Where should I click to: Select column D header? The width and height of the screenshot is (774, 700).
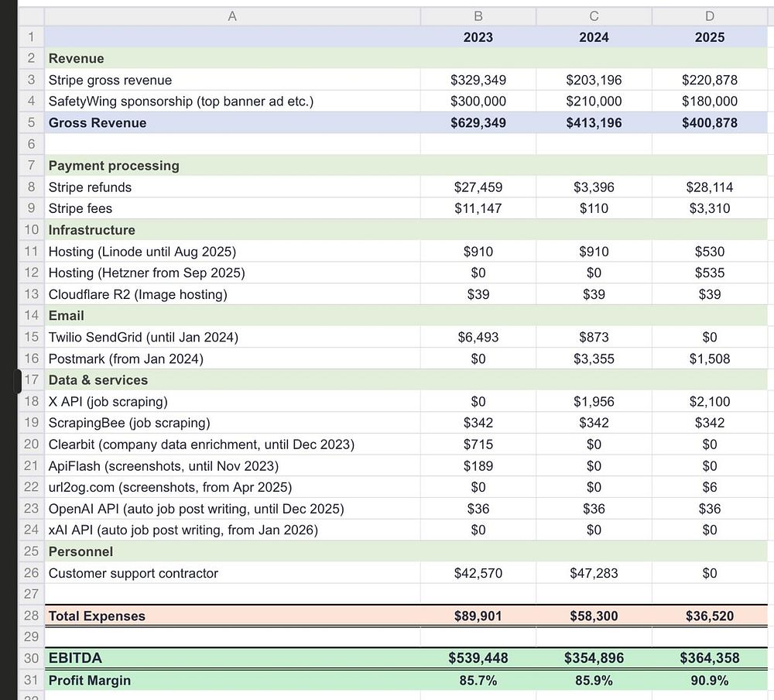[x=709, y=16]
